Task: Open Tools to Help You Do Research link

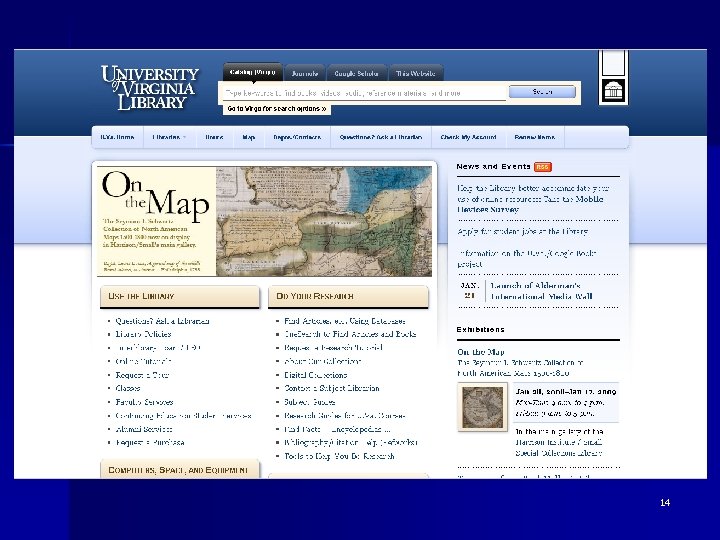Action: tap(339, 456)
